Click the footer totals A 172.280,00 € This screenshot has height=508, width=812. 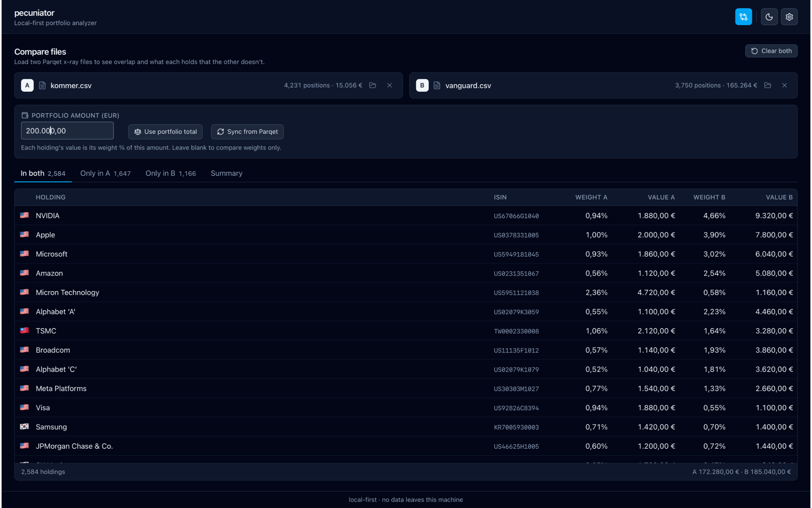click(x=716, y=472)
